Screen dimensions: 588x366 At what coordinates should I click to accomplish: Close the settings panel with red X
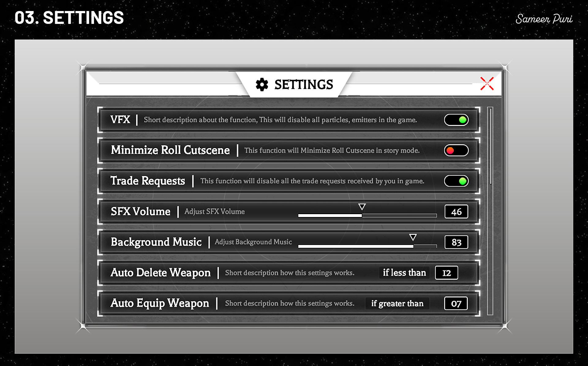click(487, 84)
